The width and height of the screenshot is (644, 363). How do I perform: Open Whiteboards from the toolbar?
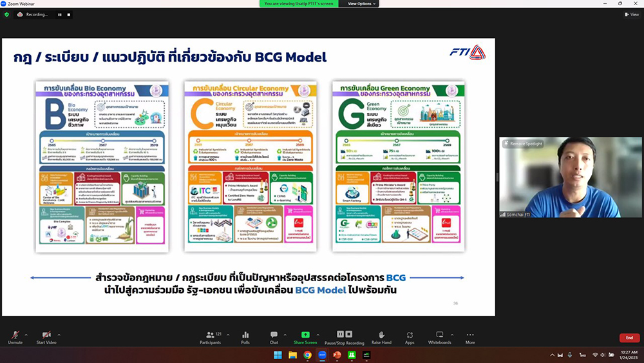tap(439, 336)
